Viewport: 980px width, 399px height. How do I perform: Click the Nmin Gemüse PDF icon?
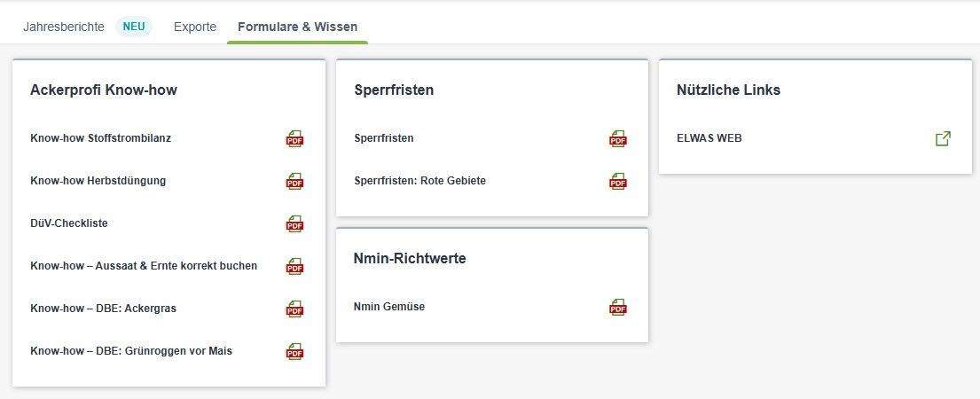[618, 307]
